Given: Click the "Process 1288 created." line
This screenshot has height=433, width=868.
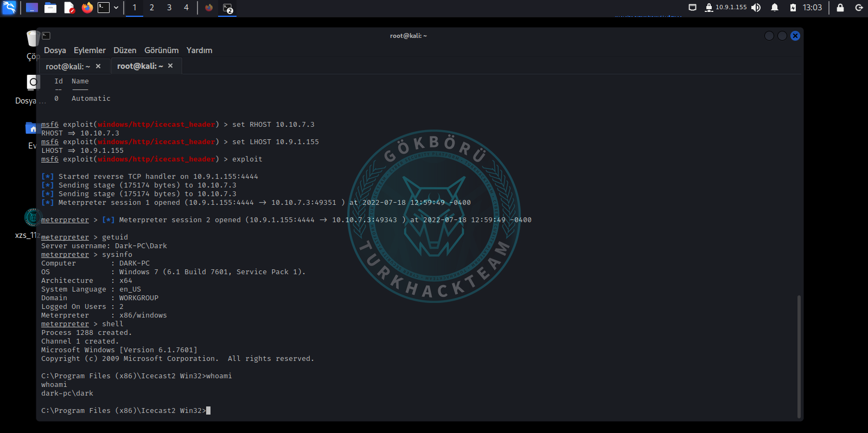Looking at the screenshot, I should click(x=87, y=333).
